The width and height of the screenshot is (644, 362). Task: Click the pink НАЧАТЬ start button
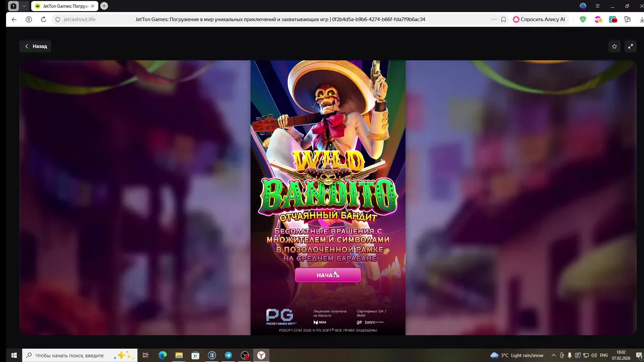click(328, 275)
